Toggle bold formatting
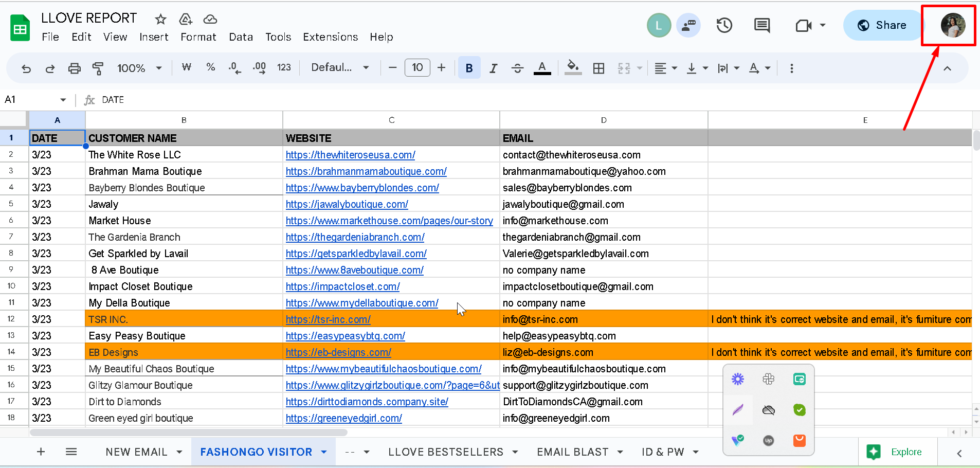The width and height of the screenshot is (980, 468). (469, 68)
